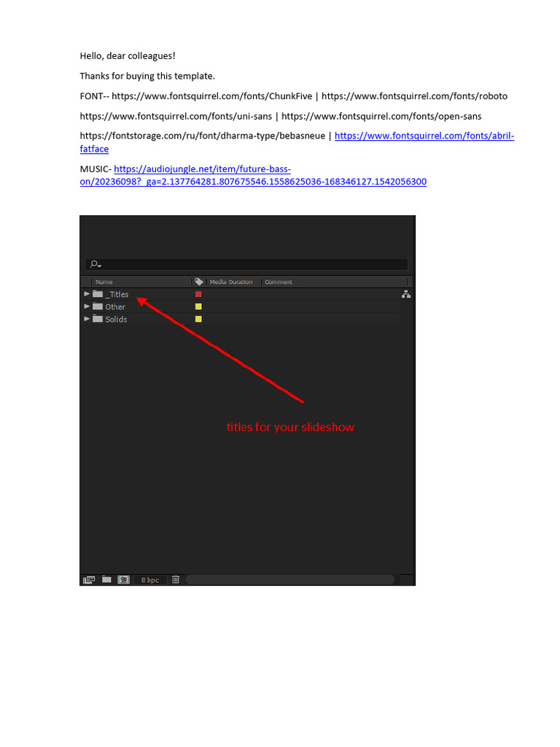Viewport: 560px width, 747px height.
Task: Click the trash delete selected items icon
Action: click(x=176, y=579)
